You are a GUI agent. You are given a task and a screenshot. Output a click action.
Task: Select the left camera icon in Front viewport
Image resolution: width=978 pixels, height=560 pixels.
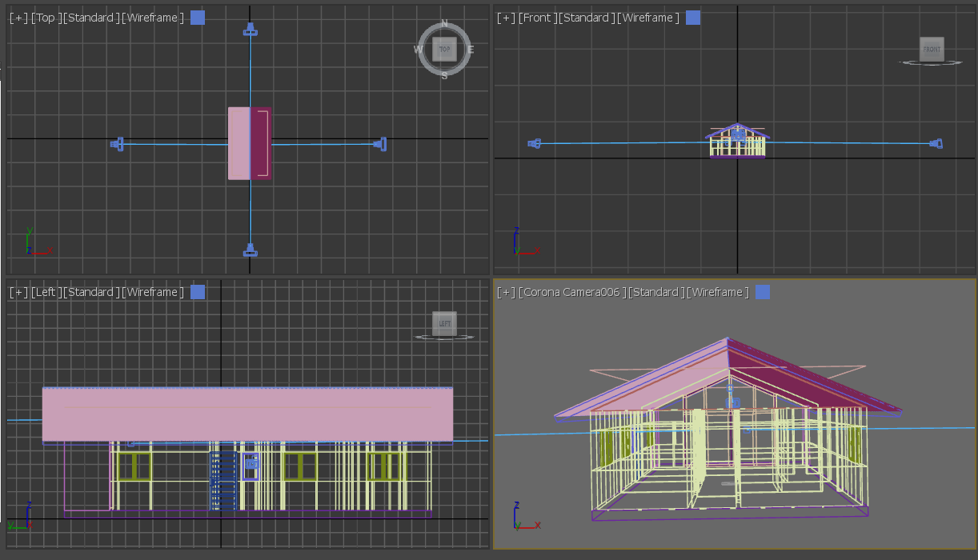point(535,144)
